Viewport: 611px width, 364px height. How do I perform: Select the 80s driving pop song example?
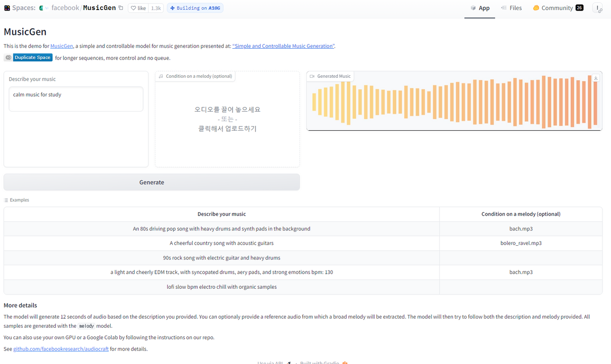coord(221,229)
